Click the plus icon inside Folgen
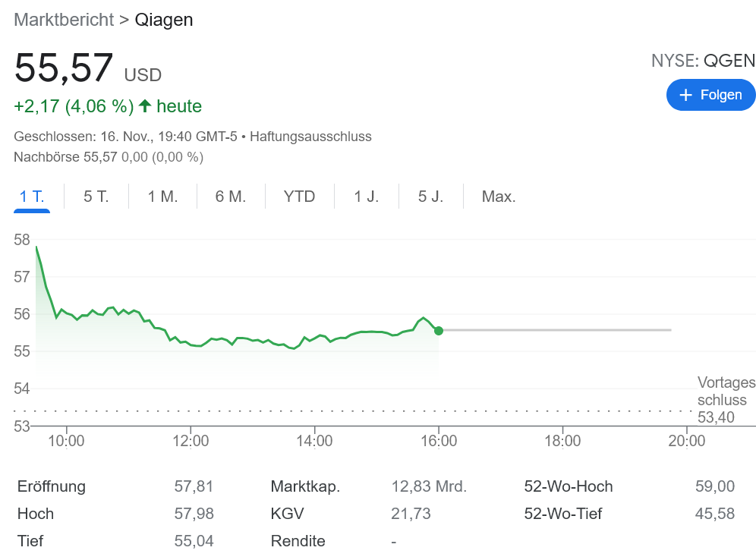Screen dimensions: 756x560 (x=686, y=95)
